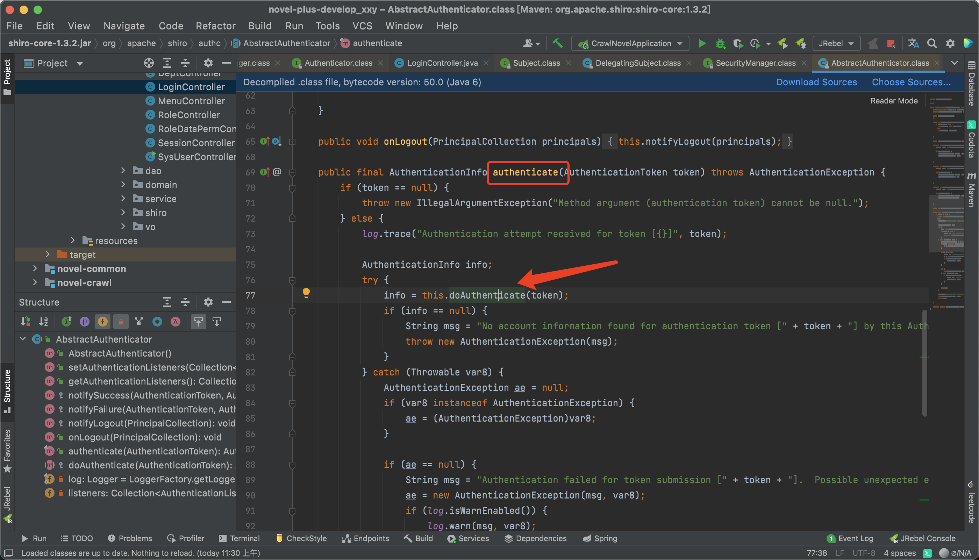Toggle Sort Alphabetically in Structure panel
979x560 pixels.
(43, 322)
